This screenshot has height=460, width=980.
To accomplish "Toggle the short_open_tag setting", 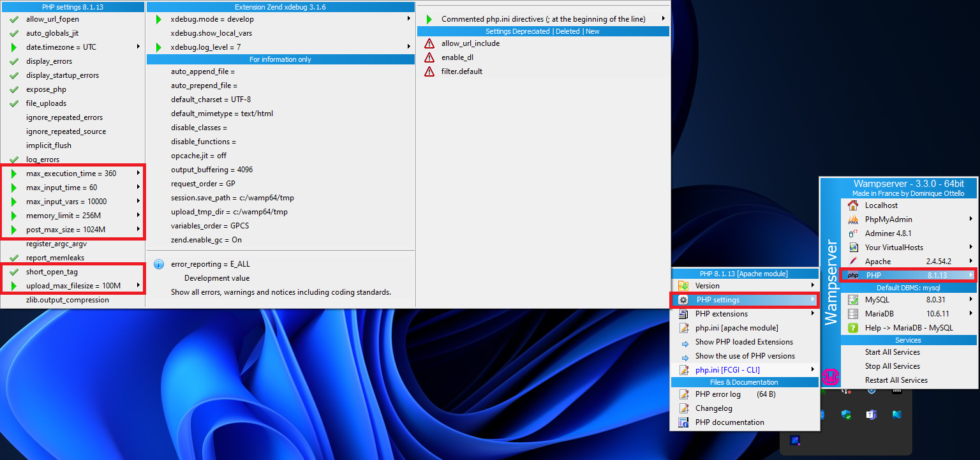I will pos(73,272).
